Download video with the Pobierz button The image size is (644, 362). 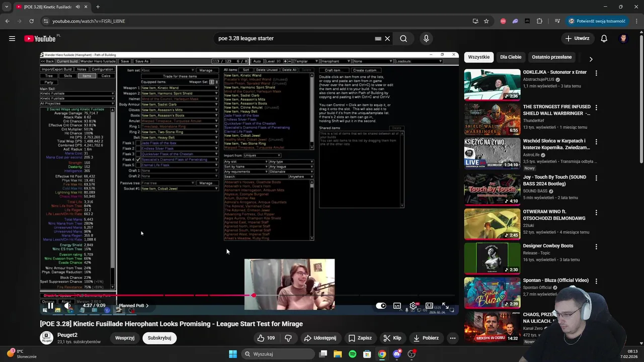tap(426, 338)
